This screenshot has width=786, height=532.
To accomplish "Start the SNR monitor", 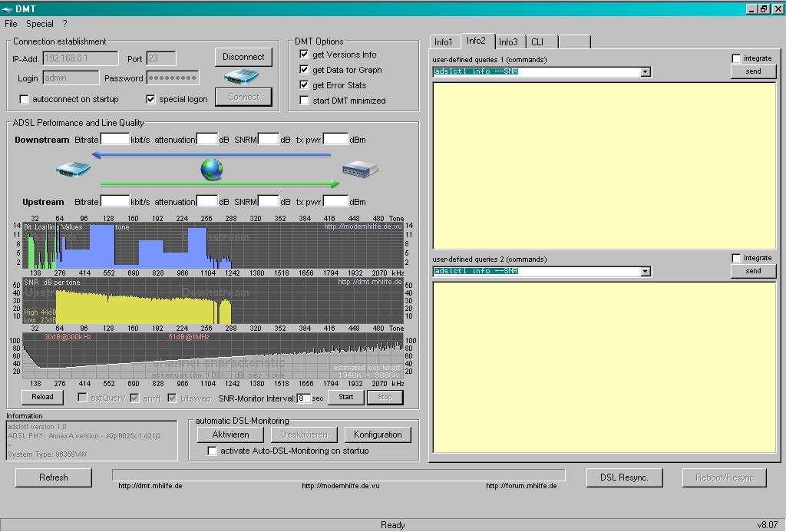I will (x=346, y=397).
